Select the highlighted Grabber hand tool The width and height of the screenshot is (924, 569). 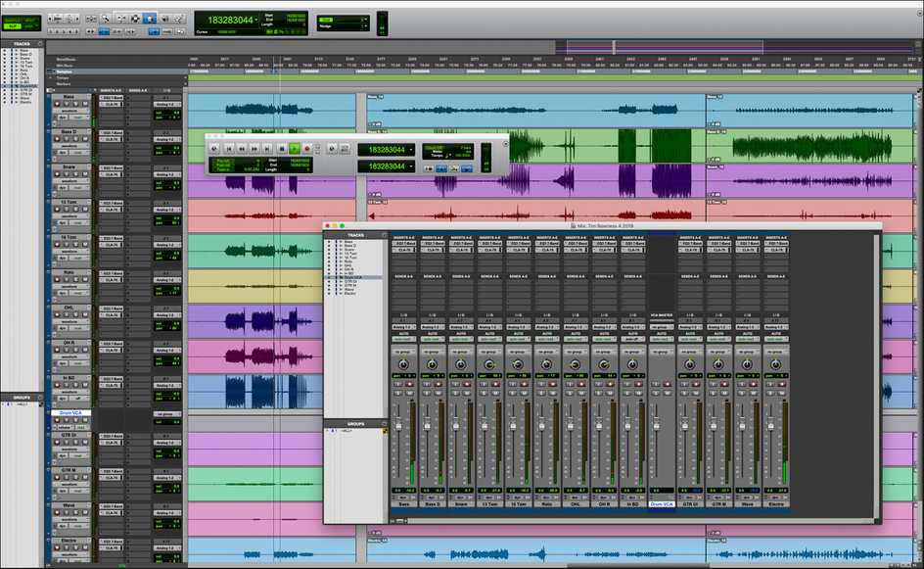pyautogui.click(x=150, y=19)
